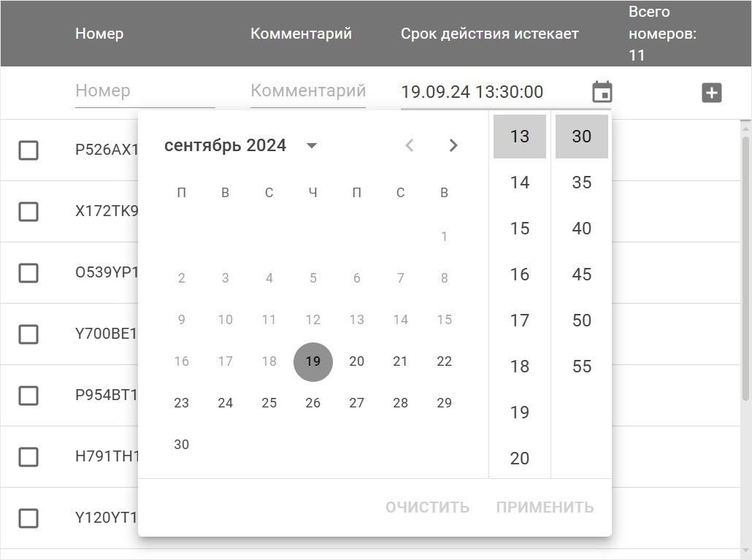Pick September 30 in the calendar
Image resolution: width=752 pixels, height=560 pixels.
182,445
